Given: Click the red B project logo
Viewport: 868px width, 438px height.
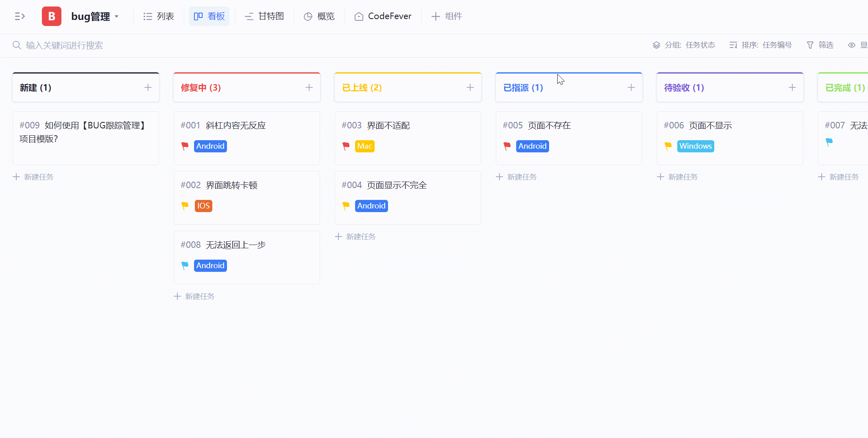Looking at the screenshot, I should pyautogui.click(x=52, y=16).
